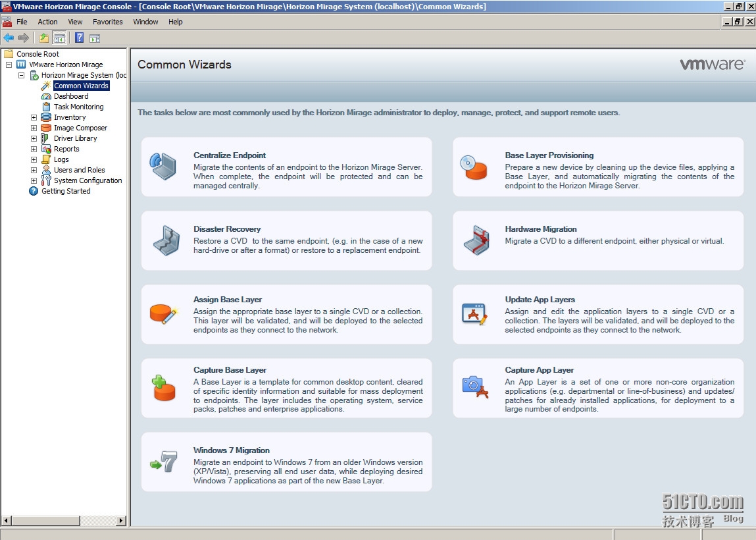This screenshot has width=756, height=540.
Task: Click the Console Root folder icon
Action: tap(9, 53)
